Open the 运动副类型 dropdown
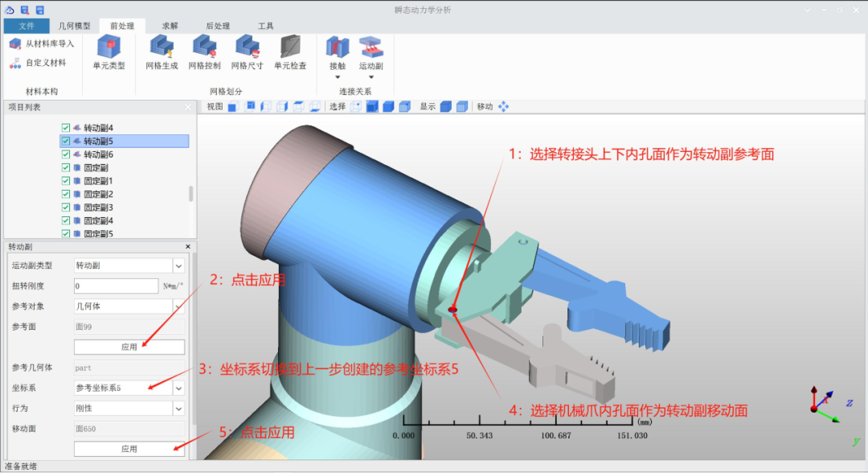 [178, 265]
